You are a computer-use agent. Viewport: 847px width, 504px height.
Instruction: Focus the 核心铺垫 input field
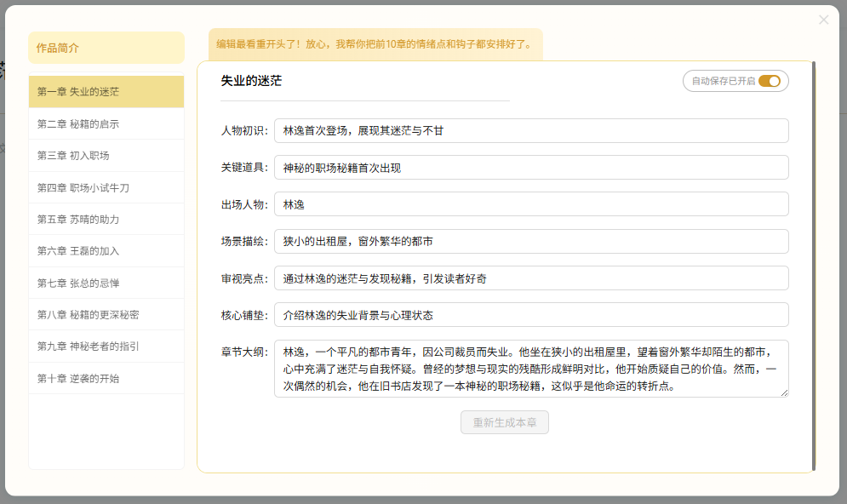click(x=531, y=315)
